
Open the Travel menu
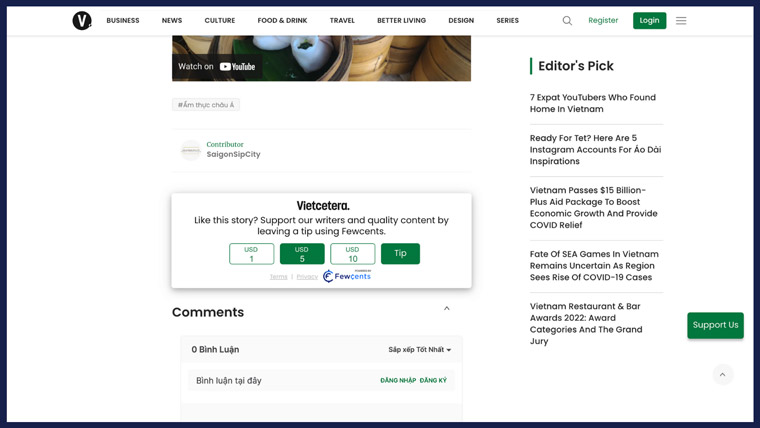pos(342,20)
